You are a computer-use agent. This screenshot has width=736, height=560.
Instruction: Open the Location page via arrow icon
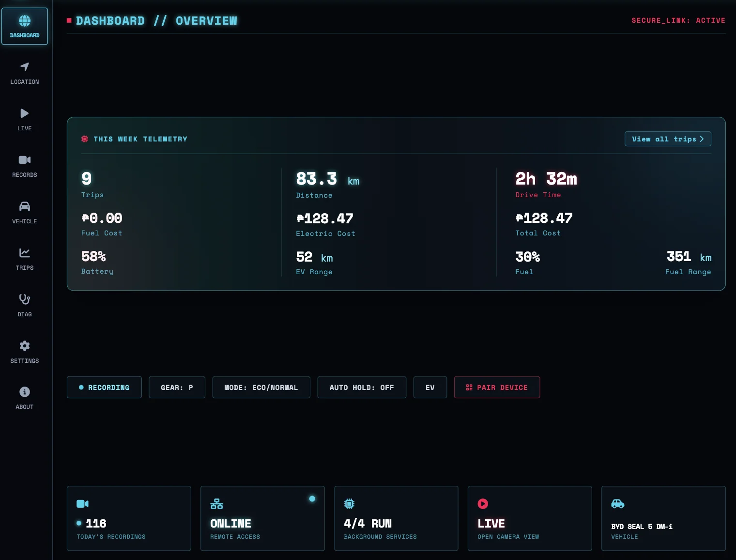coord(25,66)
